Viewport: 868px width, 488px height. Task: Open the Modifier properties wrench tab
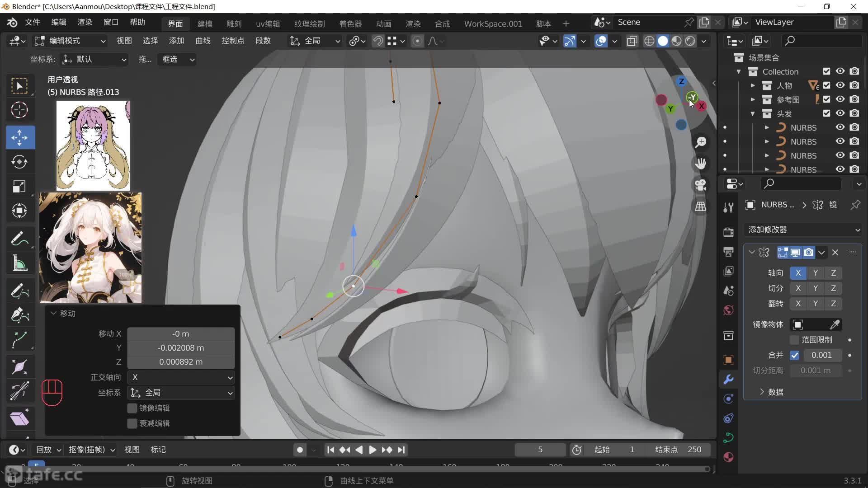coord(728,380)
